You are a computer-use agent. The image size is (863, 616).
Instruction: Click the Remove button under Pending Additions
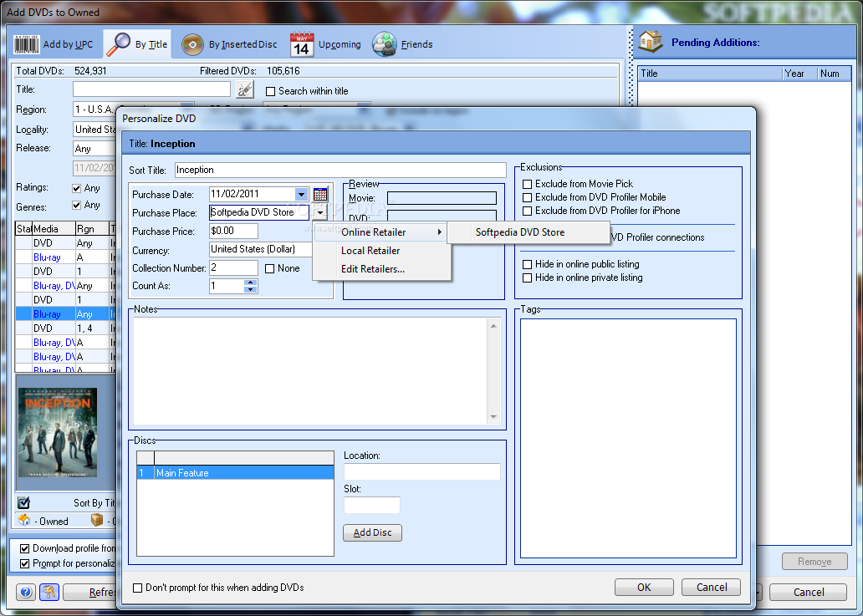point(814,562)
